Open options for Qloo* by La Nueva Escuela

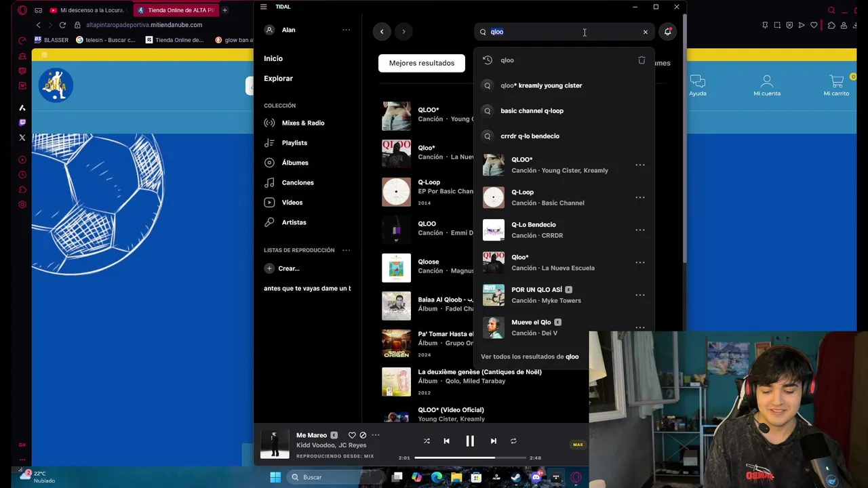640,262
